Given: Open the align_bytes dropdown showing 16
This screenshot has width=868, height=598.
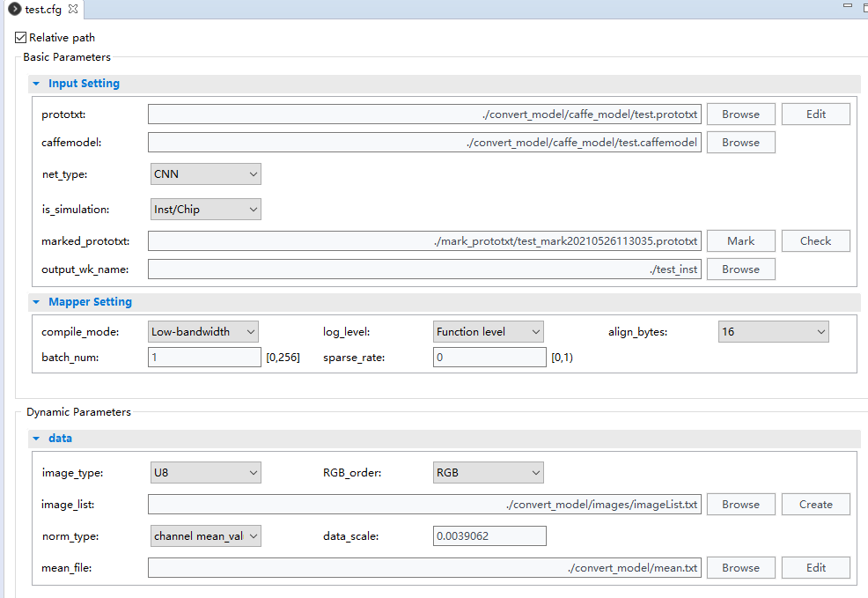Looking at the screenshot, I should click(773, 332).
